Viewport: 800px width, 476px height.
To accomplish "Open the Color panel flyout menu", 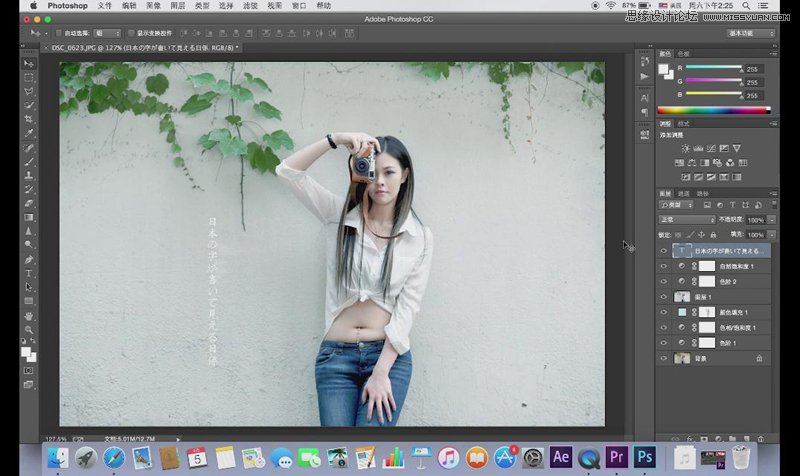I will [x=773, y=54].
